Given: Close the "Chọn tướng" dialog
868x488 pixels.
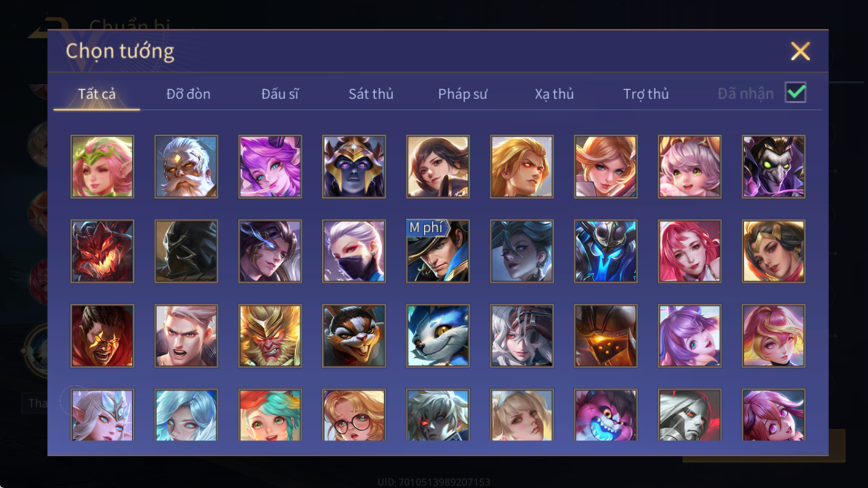Looking at the screenshot, I should (800, 52).
